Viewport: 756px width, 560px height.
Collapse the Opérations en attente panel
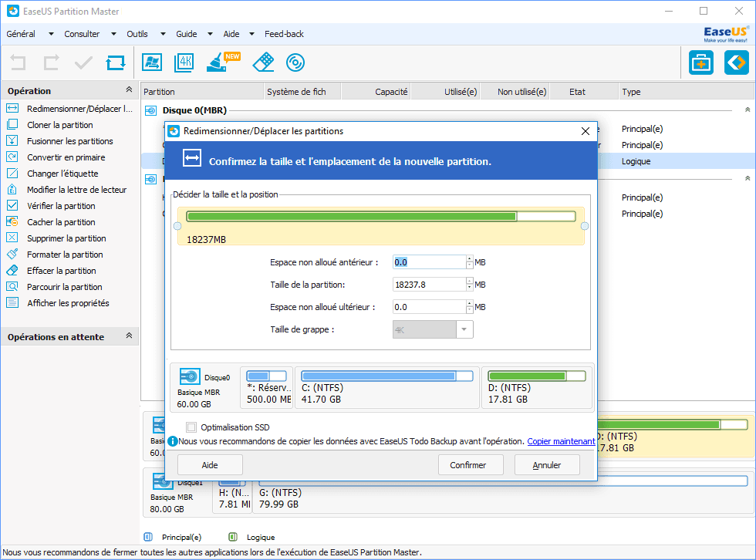click(x=129, y=336)
